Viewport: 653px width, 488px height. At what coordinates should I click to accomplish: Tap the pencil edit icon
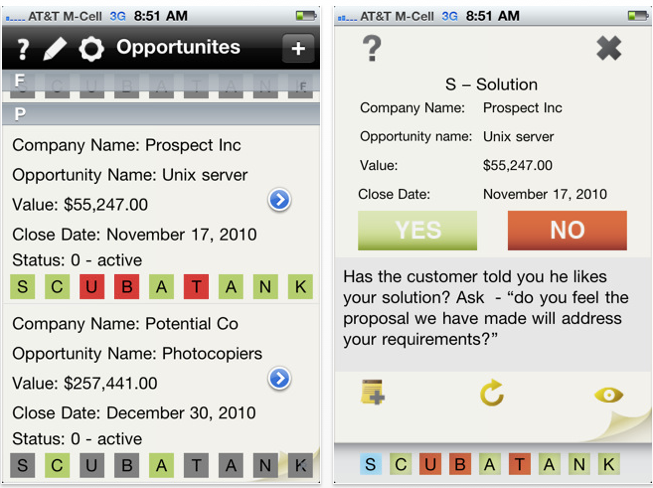tap(55, 49)
